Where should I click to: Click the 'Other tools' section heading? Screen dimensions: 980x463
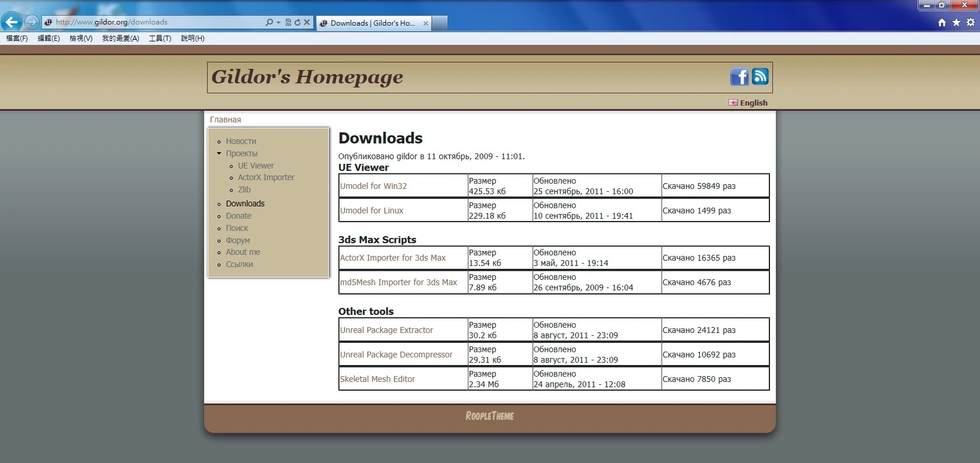(x=366, y=311)
